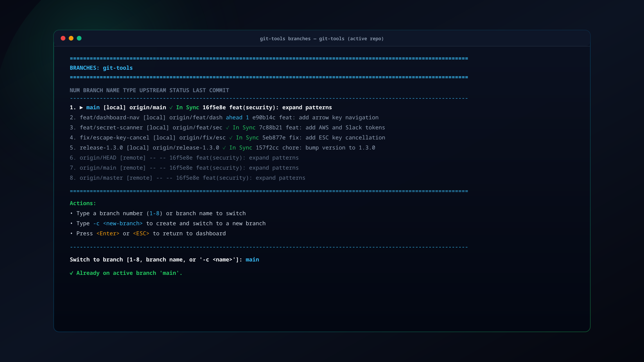The image size is (644, 362).
Task: Click the 'feat: add arrow key navigation' commit message
Action: coord(329,118)
